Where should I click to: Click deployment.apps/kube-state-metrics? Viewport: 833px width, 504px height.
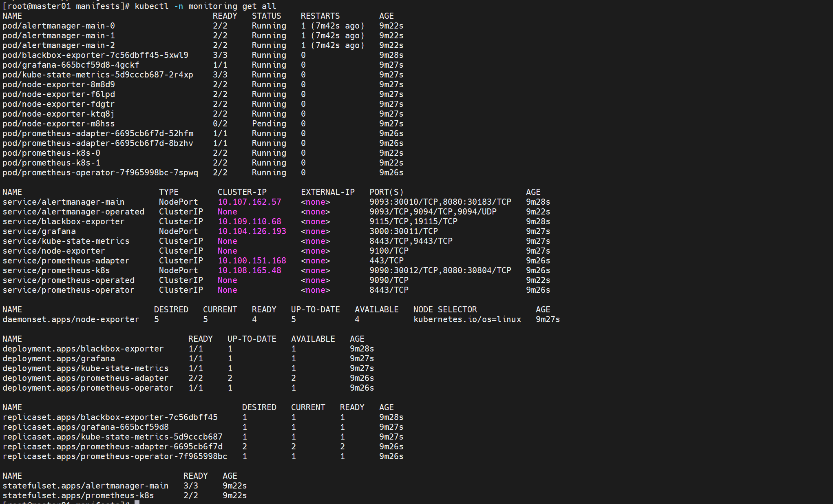tap(86, 368)
